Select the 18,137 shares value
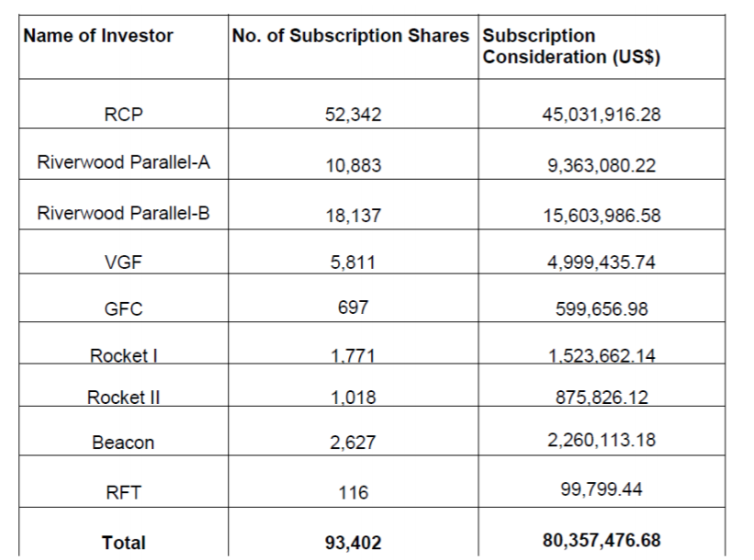 353,216
